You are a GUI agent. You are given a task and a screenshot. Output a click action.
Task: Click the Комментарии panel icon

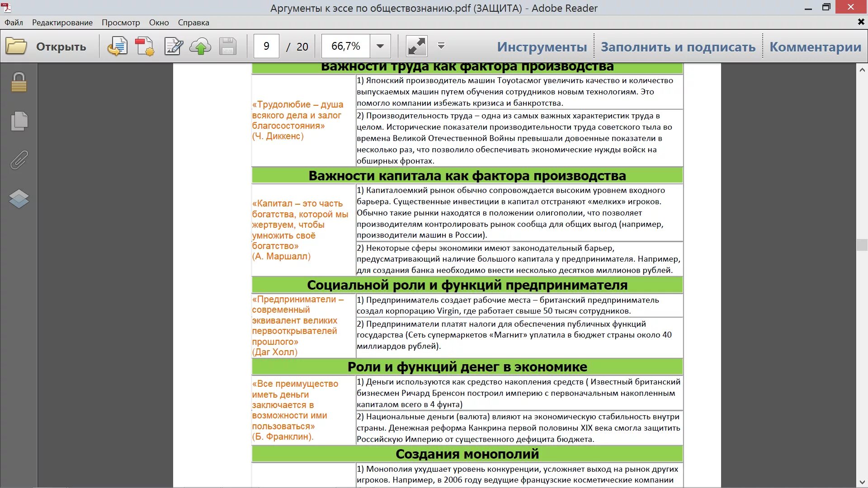click(x=815, y=46)
